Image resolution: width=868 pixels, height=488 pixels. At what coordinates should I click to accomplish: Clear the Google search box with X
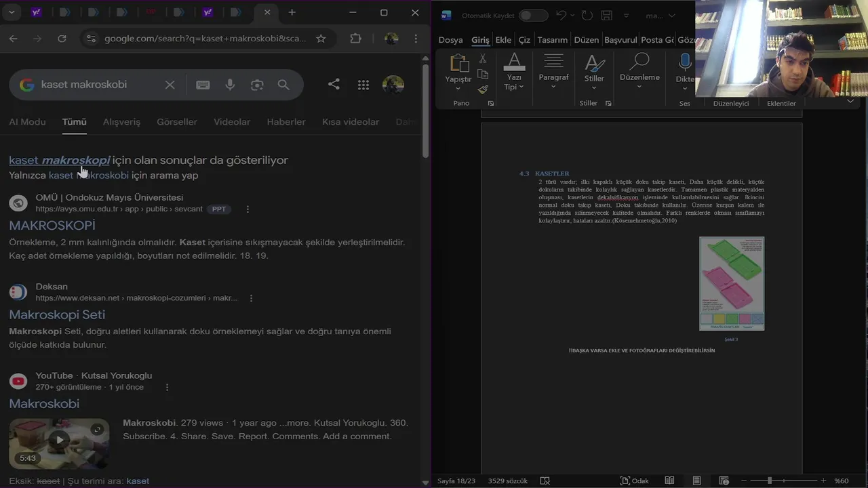170,85
